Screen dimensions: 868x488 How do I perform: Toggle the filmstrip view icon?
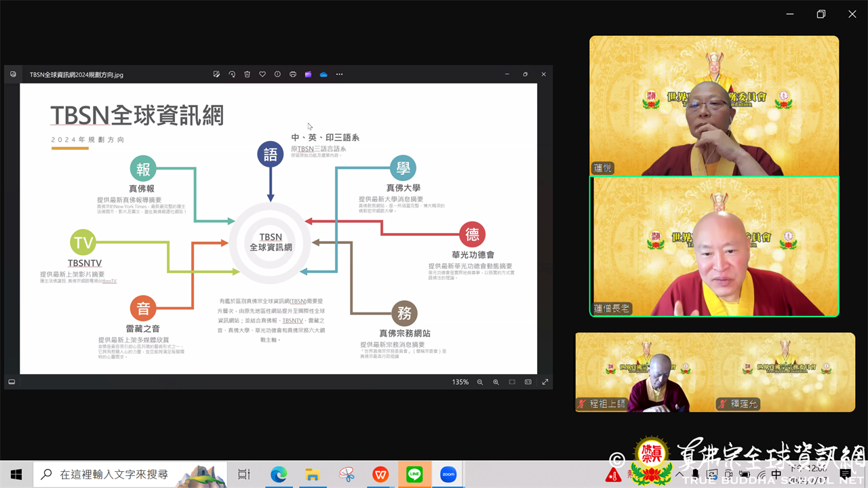click(x=12, y=382)
